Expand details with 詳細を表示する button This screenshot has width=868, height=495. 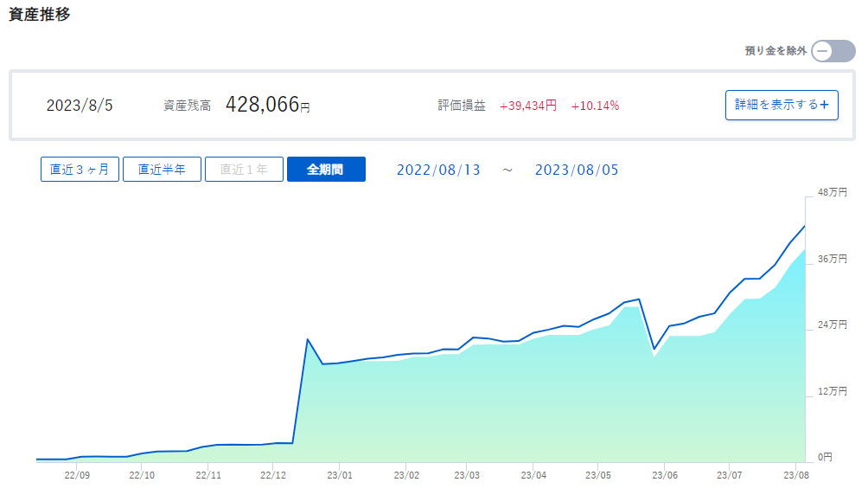781,105
